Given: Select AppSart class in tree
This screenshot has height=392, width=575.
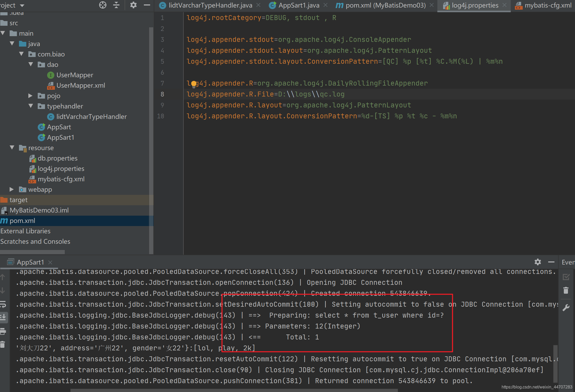Looking at the screenshot, I should point(54,127).
